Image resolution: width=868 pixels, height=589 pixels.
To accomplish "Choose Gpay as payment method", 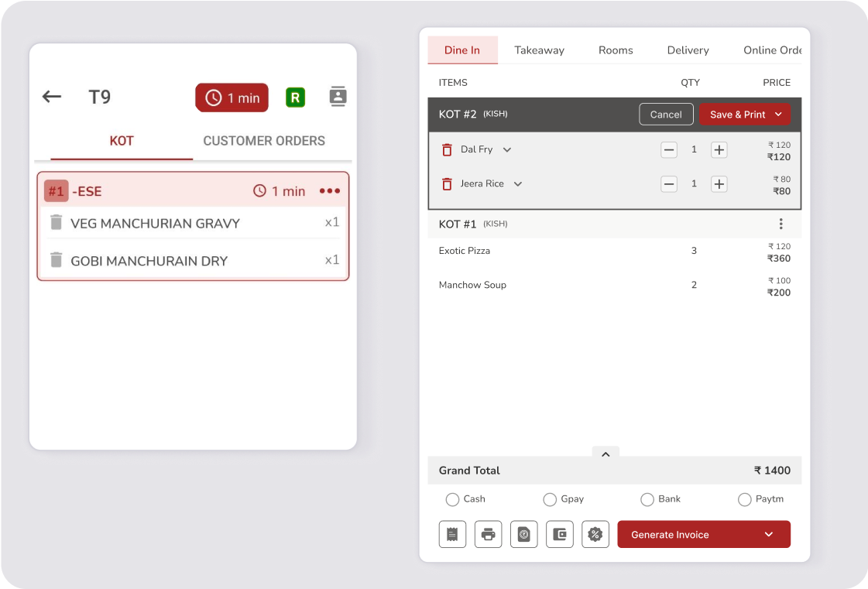I will tap(550, 499).
